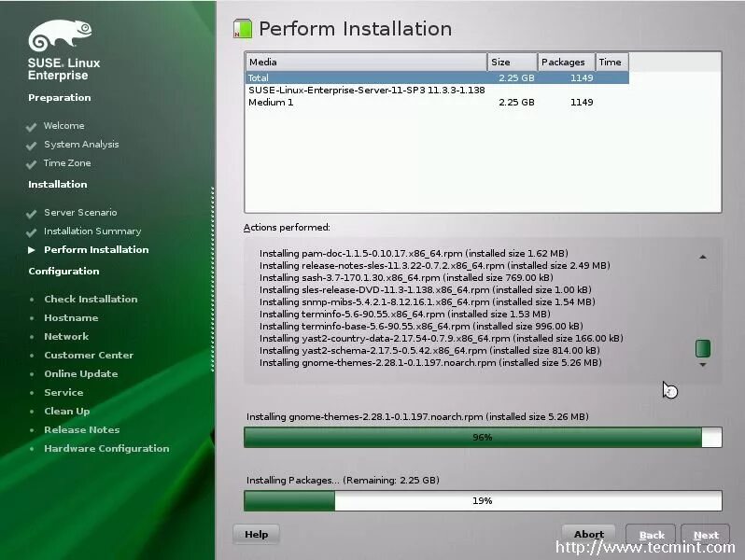Click the Service step
Viewport: 745px width, 560px height.
[63, 392]
